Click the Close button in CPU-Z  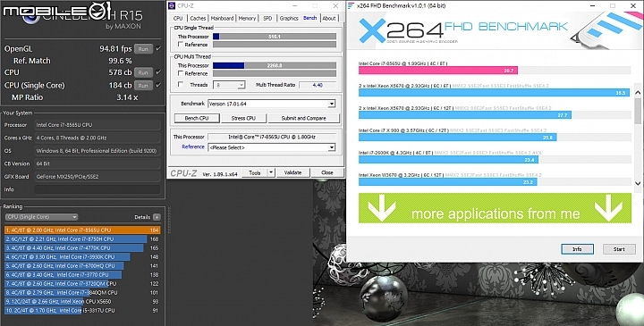(x=327, y=173)
